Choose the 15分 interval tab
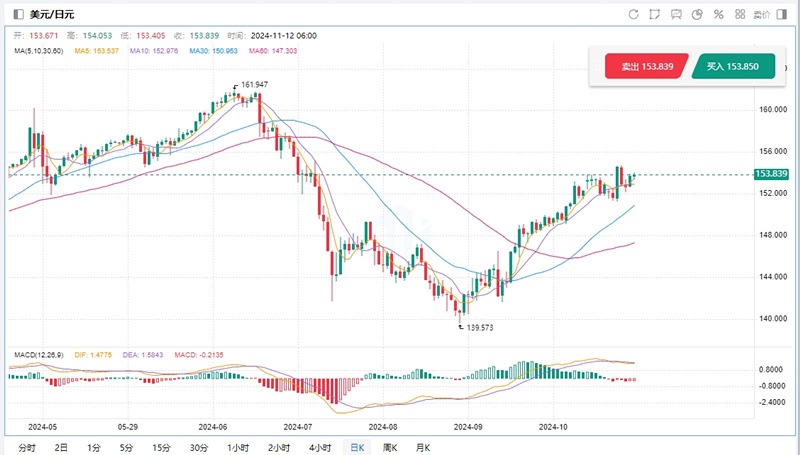Viewport: 800px width, 455px height. [x=160, y=447]
